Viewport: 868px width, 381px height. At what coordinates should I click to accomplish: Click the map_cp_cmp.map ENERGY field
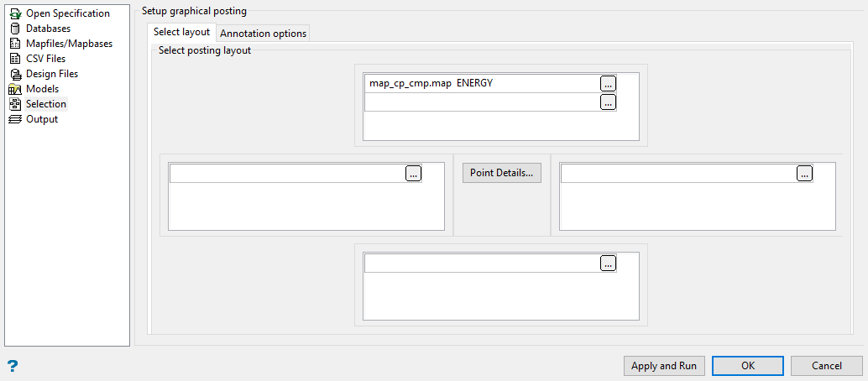pyautogui.click(x=482, y=84)
